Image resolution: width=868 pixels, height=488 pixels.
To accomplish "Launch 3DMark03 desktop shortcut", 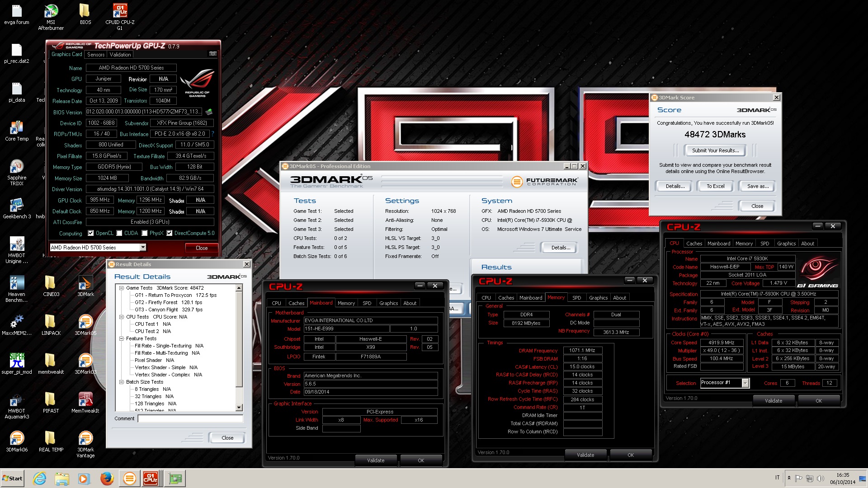I will click(x=85, y=364).
